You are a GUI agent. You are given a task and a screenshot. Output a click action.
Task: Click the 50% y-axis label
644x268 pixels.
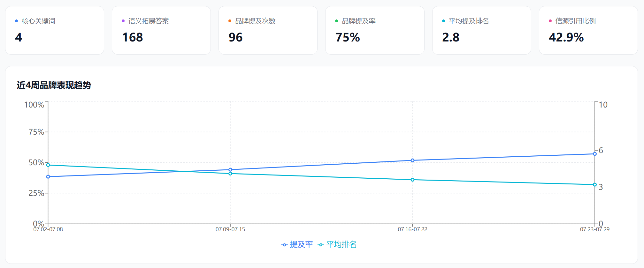tap(36, 162)
